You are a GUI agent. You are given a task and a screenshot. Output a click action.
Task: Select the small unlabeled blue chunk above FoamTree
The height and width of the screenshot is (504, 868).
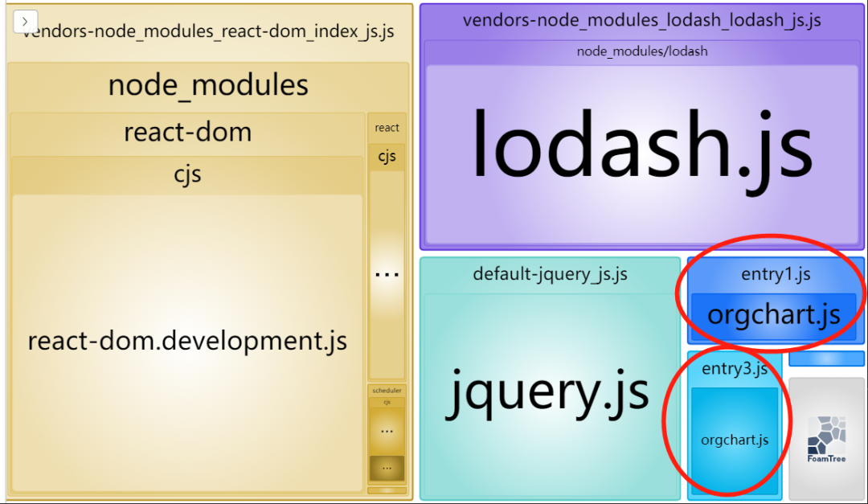[826, 359]
